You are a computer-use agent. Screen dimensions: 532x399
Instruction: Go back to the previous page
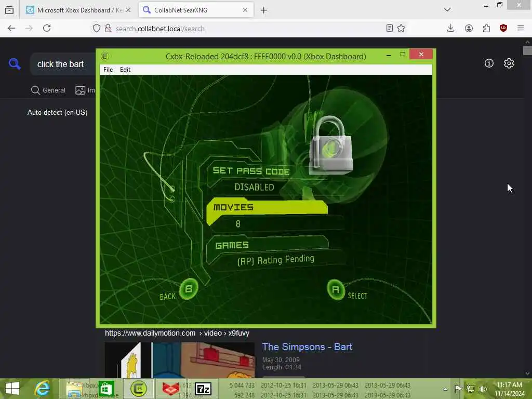11,29
